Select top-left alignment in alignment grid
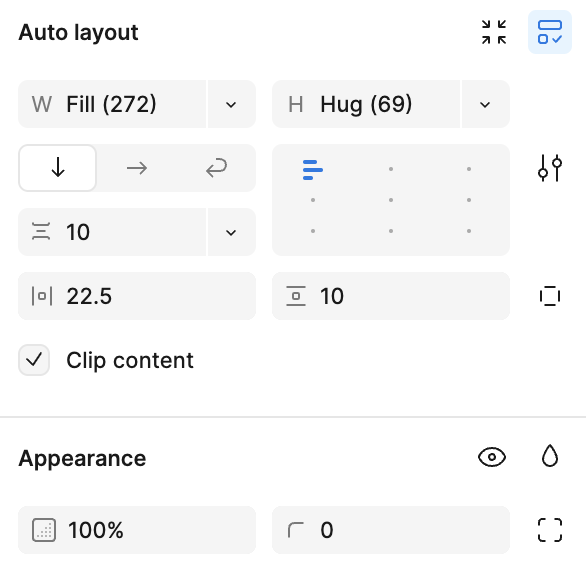Viewport: 586px width, 572px height. point(313,169)
